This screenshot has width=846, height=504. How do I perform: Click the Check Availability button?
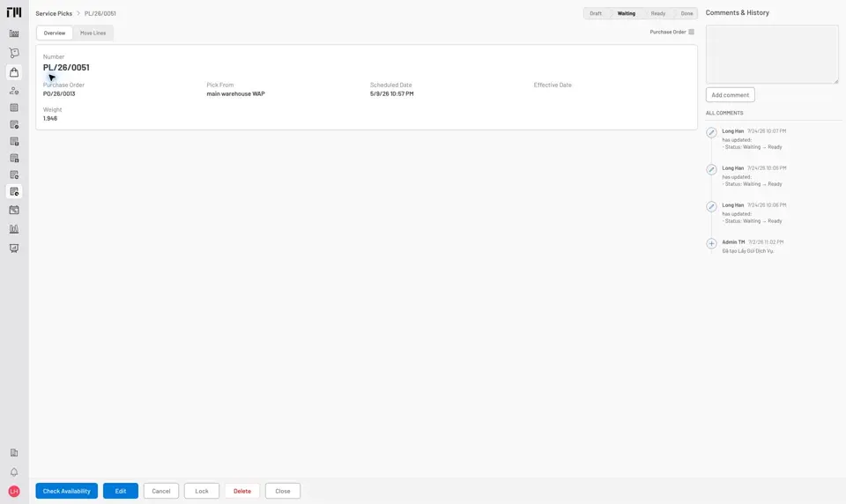point(66,491)
